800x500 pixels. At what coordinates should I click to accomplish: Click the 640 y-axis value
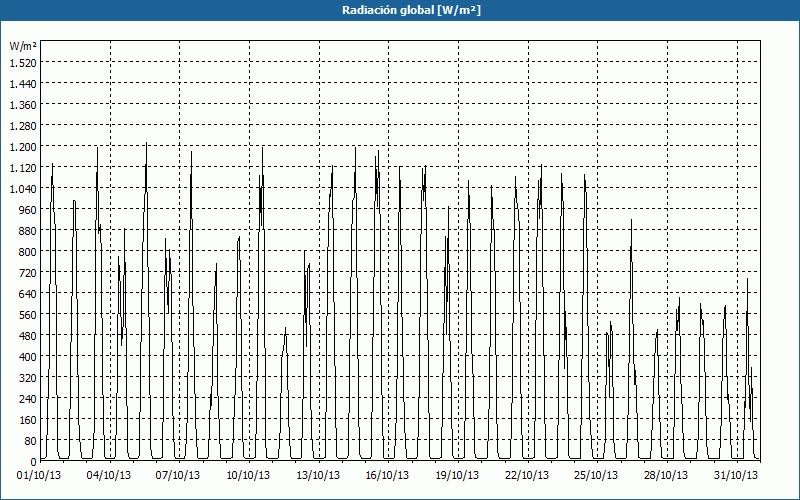[28, 293]
